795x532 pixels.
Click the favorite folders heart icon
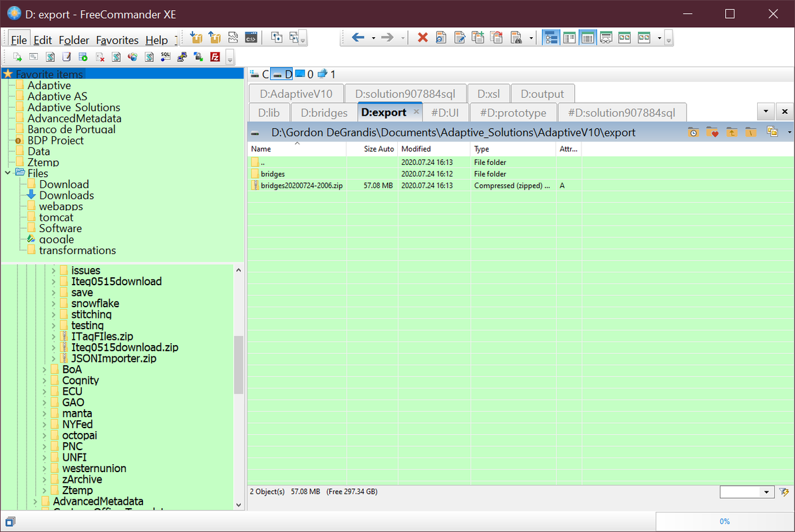(713, 132)
